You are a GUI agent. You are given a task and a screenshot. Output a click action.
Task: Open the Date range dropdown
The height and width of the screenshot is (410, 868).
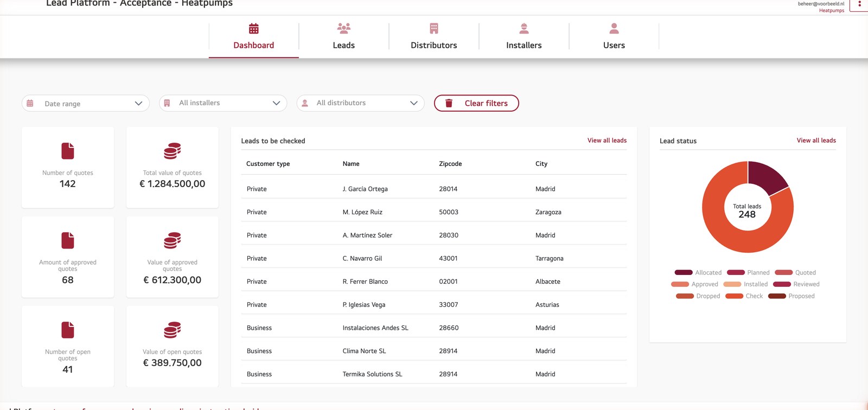click(x=86, y=103)
